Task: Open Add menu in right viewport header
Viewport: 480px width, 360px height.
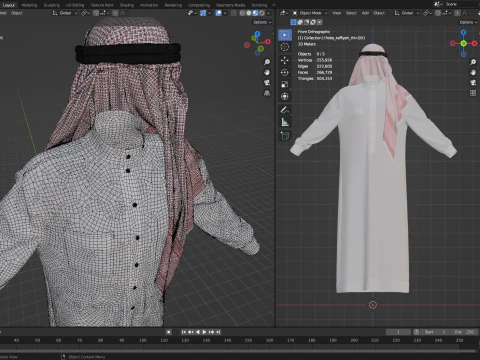Action: tap(365, 13)
